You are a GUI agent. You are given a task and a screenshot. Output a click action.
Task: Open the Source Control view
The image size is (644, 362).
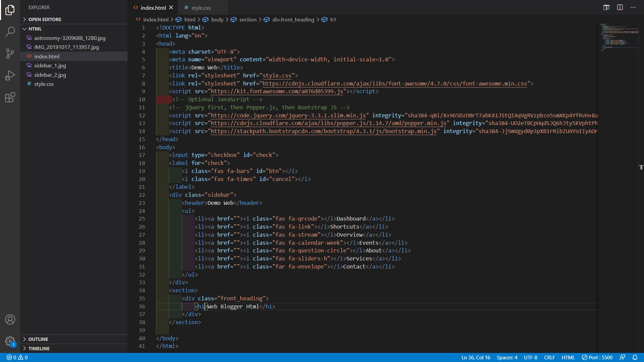(10, 54)
